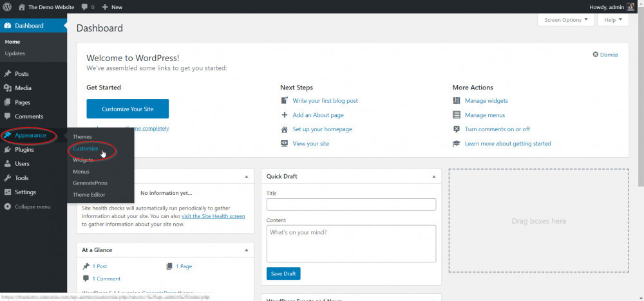Click graduation cap icon beside Learn more
Viewport: 644px width, 301px height.
[x=457, y=143]
